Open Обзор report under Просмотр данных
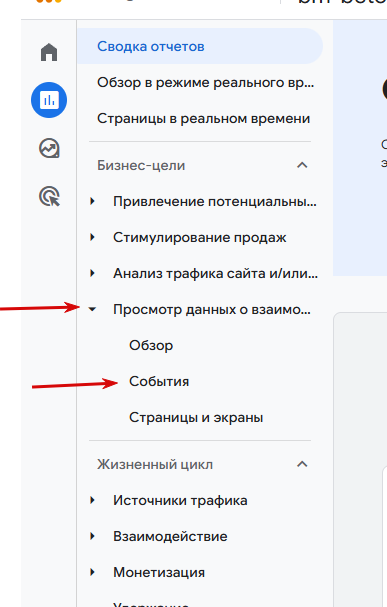Viewport: 387px width, 607px height. pos(151,345)
